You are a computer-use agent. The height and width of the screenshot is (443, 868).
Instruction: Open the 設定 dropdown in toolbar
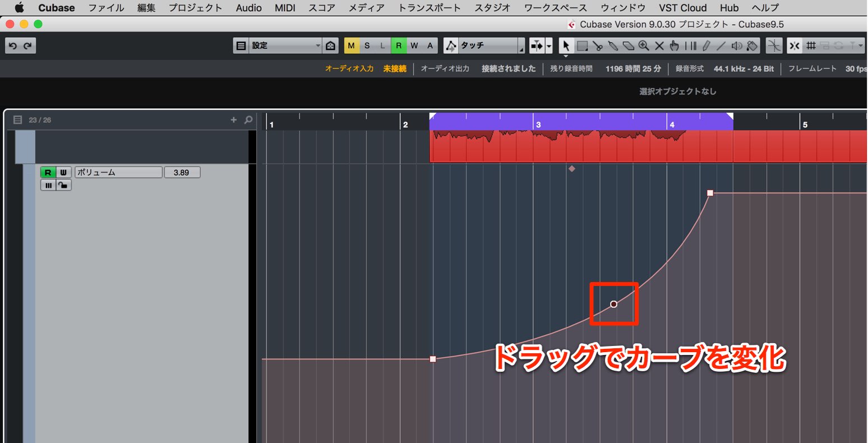[x=285, y=46]
